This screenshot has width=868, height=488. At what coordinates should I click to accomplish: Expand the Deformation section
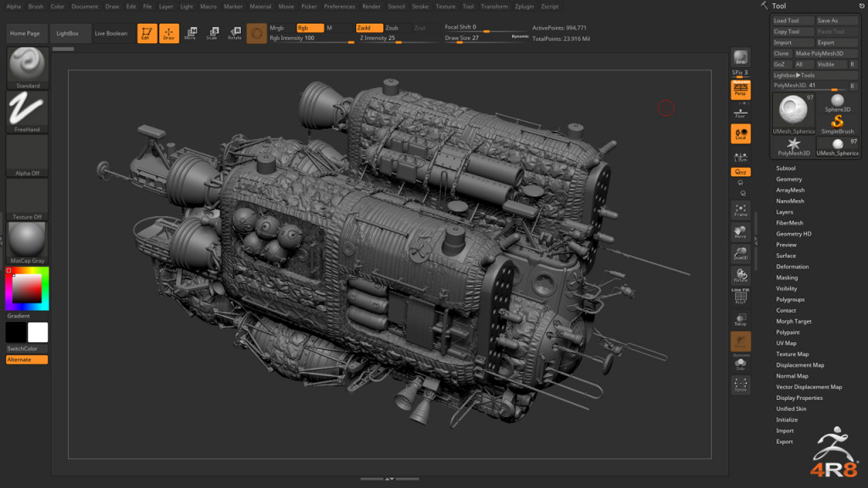tap(793, 267)
